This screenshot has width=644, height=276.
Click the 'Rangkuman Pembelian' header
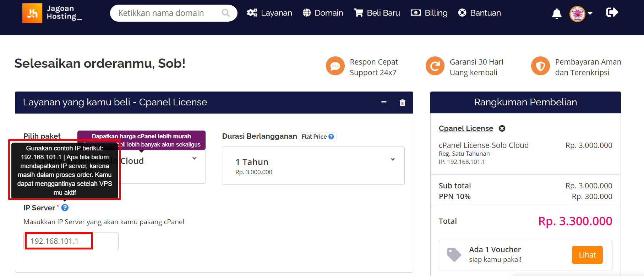[525, 102]
